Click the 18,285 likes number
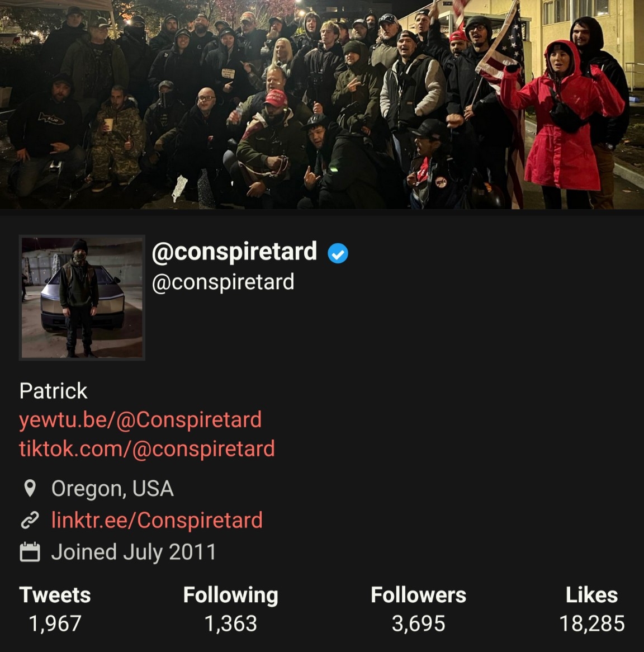The width and height of the screenshot is (644, 652). [x=591, y=623]
